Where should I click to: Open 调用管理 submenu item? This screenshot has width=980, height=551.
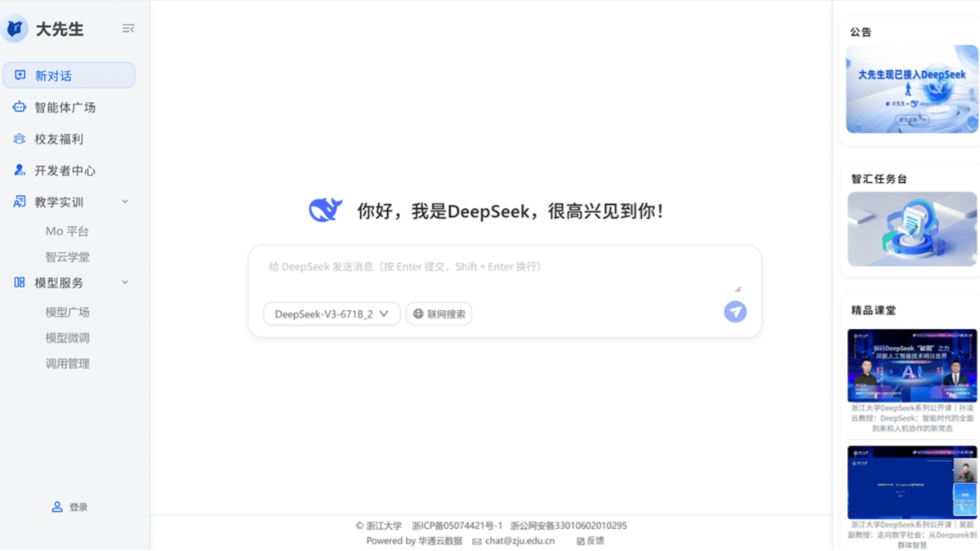(67, 363)
